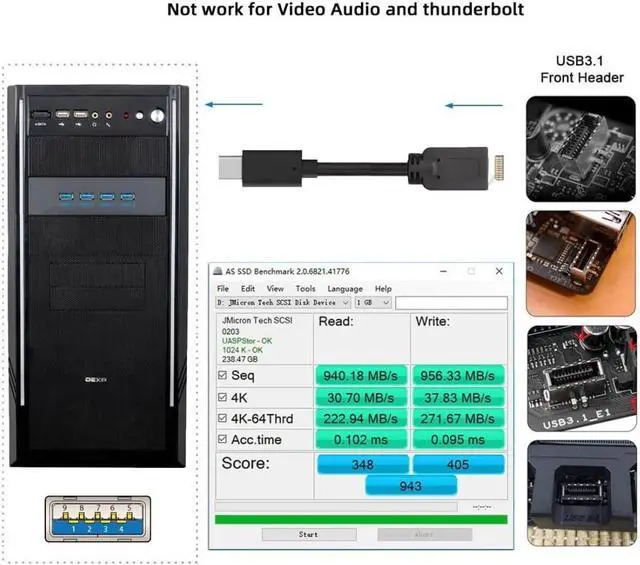
Task: Toggle the Acc.time checkbox
Action: pyautogui.click(x=223, y=439)
